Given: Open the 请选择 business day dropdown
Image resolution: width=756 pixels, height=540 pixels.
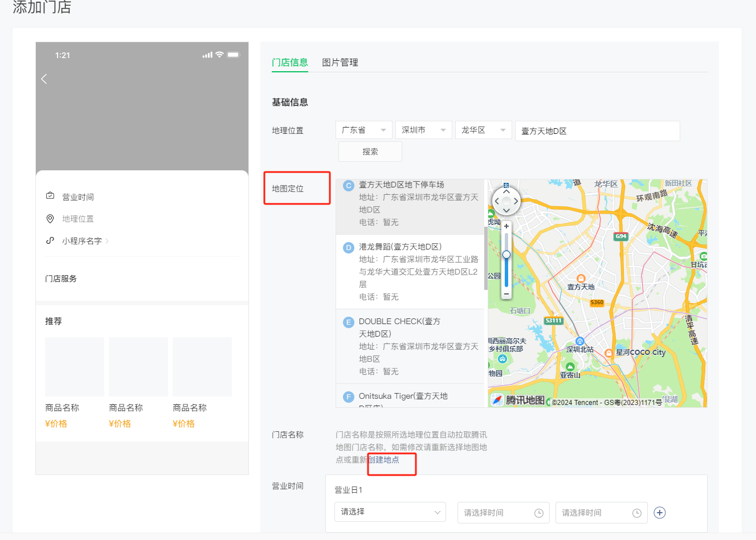Looking at the screenshot, I should pyautogui.click(x=390, y=512).
